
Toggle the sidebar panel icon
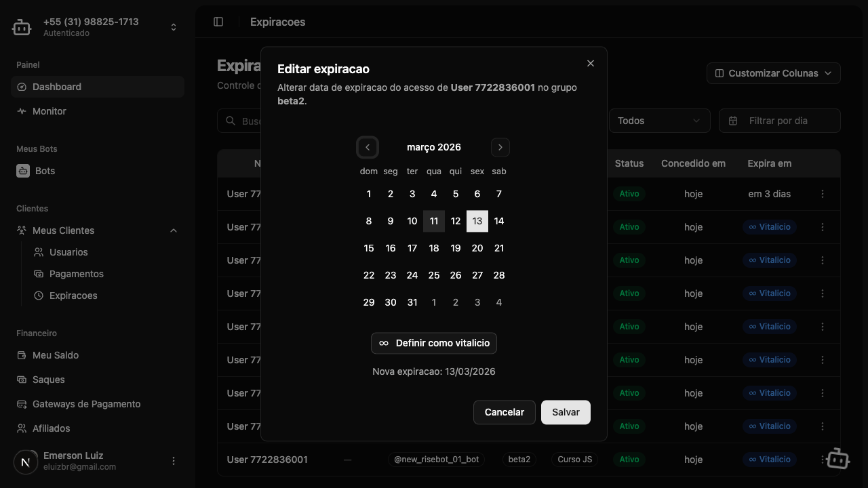[218, 22]
